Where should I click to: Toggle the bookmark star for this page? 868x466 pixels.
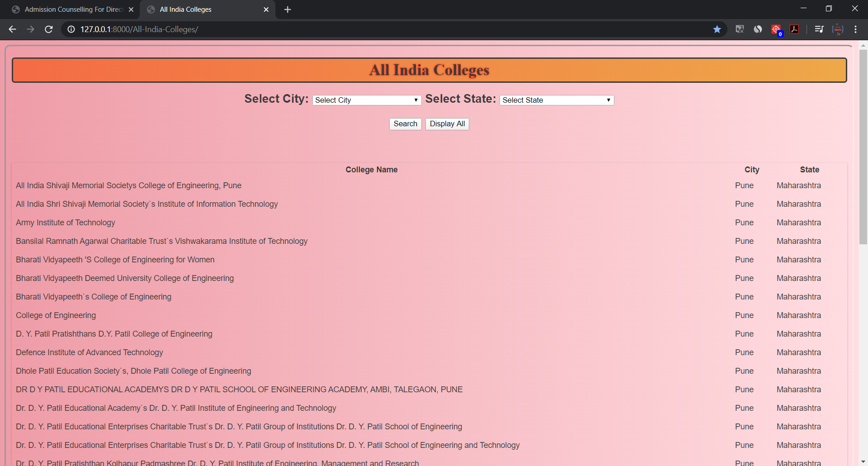(x=717, y=29)
